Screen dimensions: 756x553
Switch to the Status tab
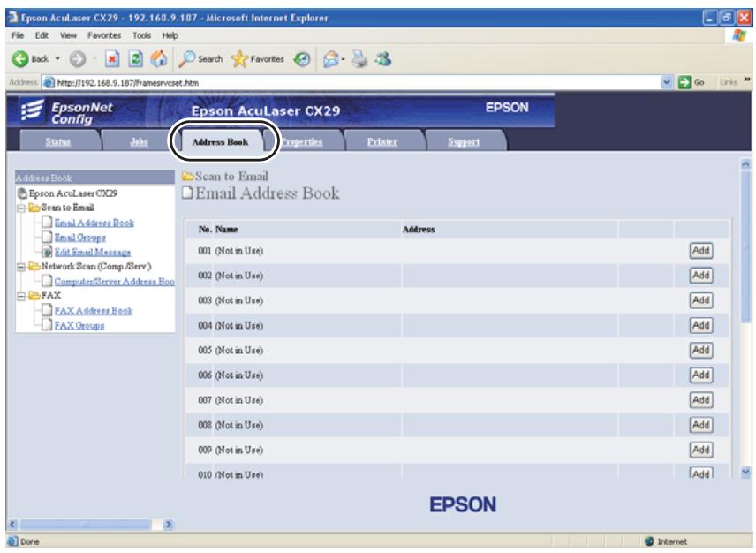[58, 141]
